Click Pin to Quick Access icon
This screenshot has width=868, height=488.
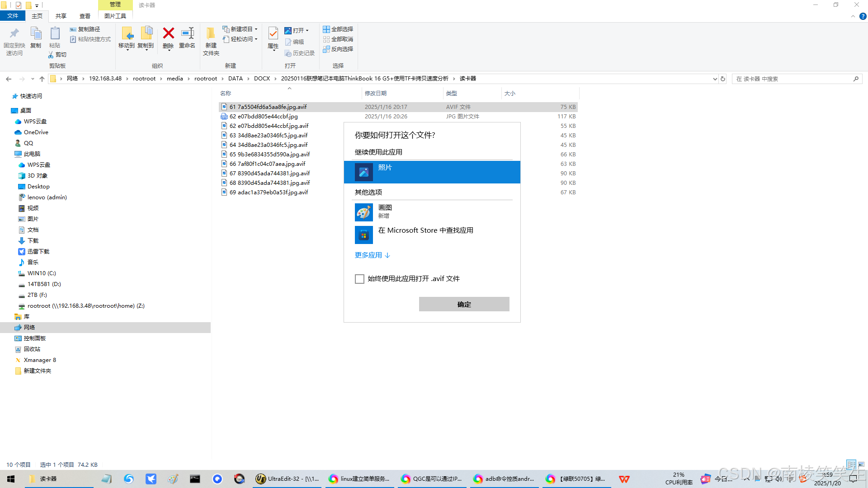[x=14, y=33]
